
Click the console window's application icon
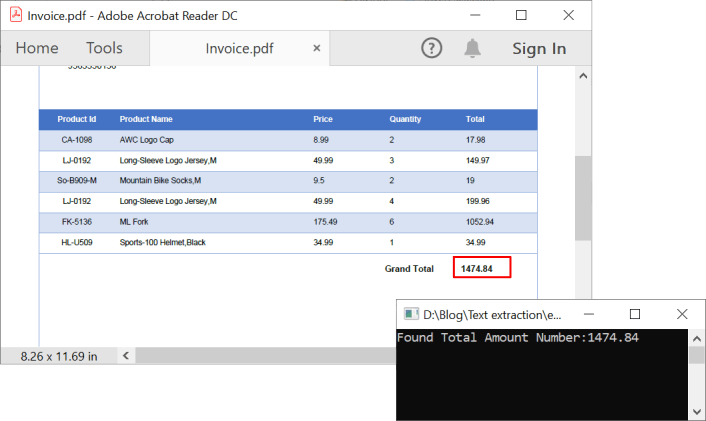point(410,314)
